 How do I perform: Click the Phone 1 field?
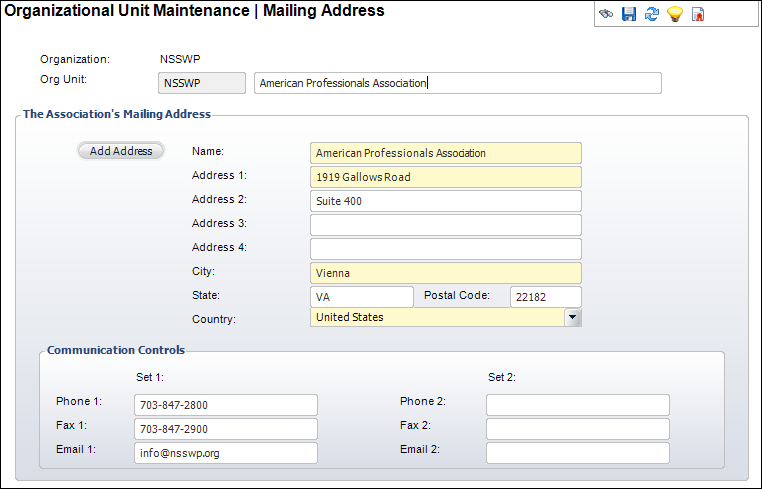coord(226,405)
